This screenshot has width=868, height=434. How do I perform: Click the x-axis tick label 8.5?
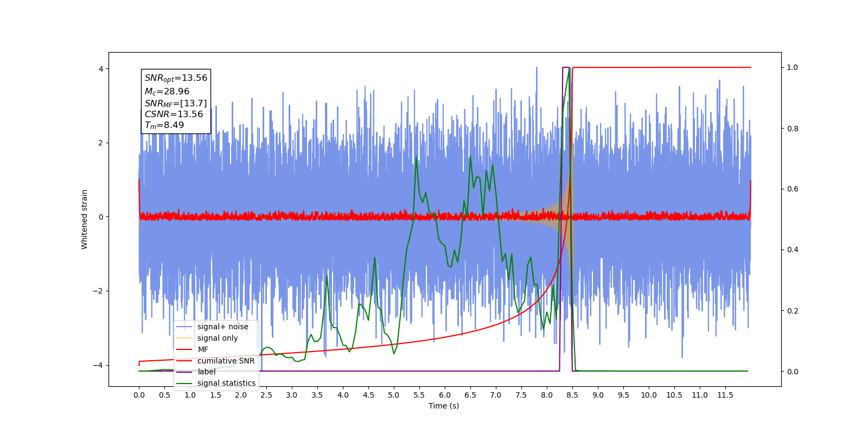pos(572,395)
